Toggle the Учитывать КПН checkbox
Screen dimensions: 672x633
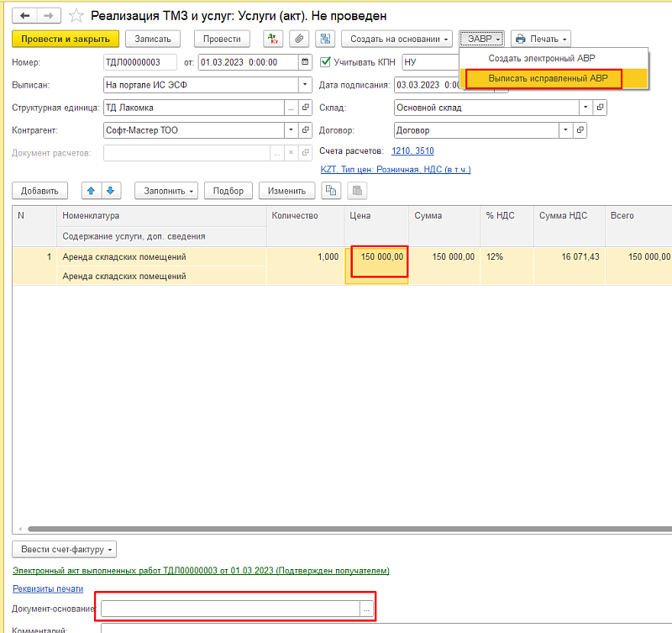coord(326,61)
